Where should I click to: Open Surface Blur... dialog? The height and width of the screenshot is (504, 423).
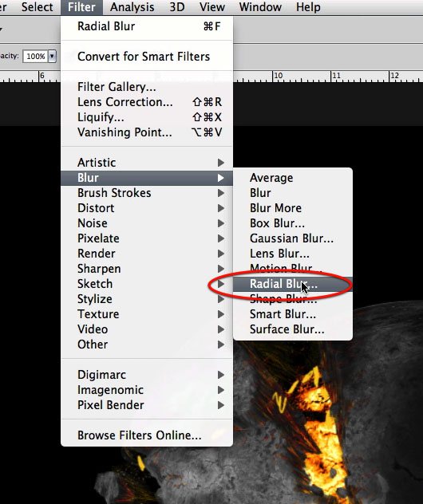pos(293,329)
